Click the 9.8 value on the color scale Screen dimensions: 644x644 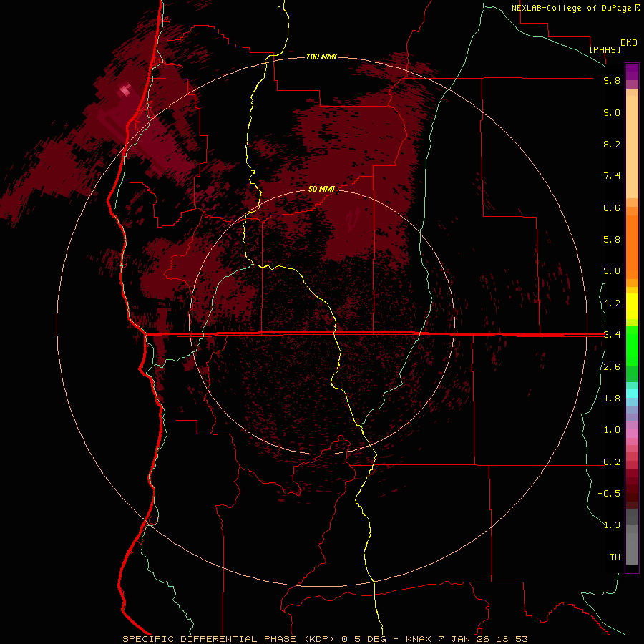pos(612,80)
